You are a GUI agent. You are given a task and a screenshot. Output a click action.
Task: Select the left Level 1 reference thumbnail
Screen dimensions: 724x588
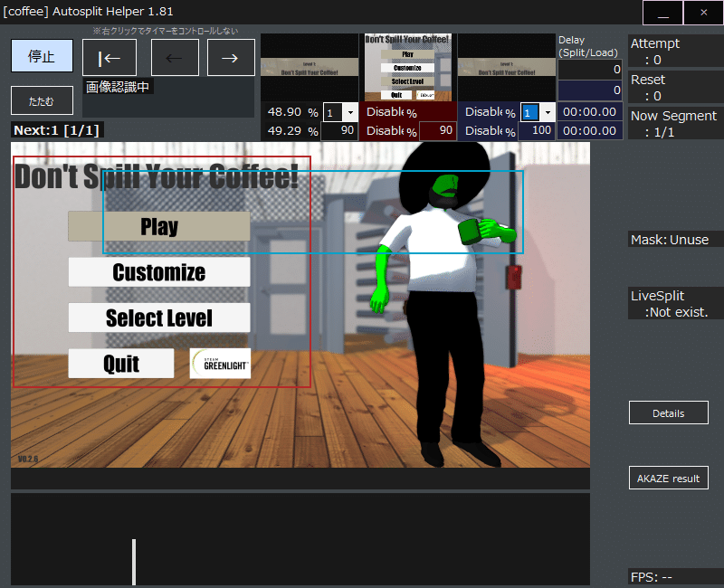pos(310,67)
